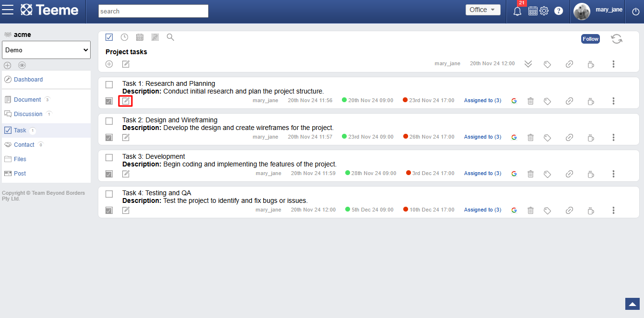This screenshot has height=318, width=644.
Task: Click mug icon for Task 1
Action: tap(591, 101)
